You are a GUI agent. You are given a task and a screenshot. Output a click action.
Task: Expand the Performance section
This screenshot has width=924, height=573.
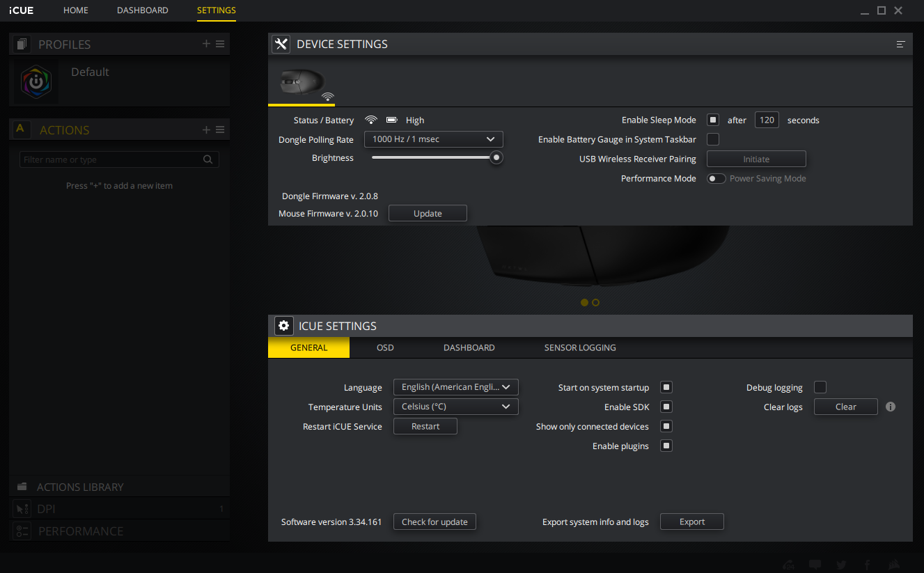(x=120, y=531)
